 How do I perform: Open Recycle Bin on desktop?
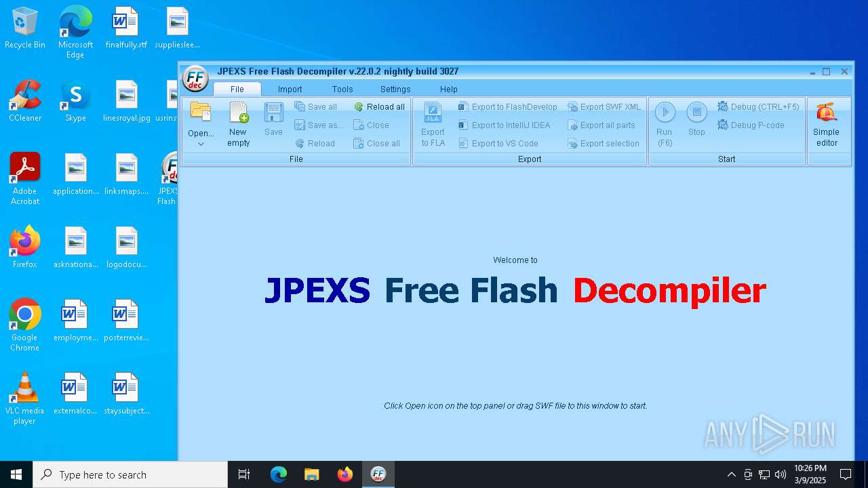point(25,28)
